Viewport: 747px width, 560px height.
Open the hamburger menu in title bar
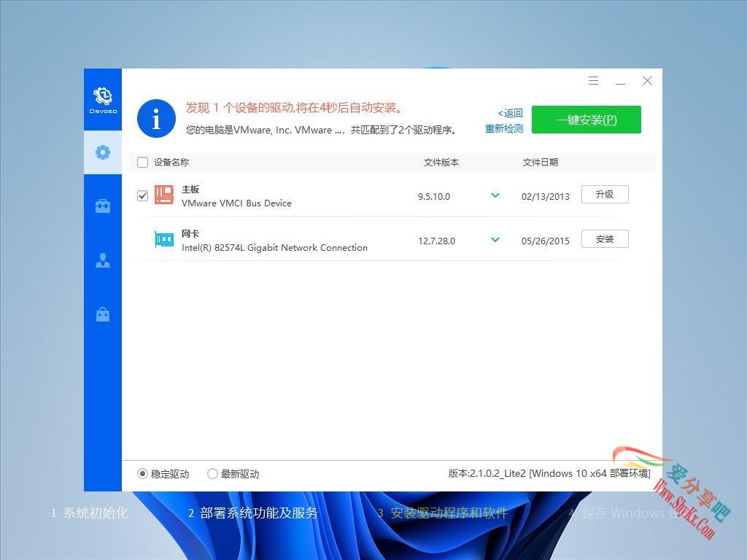(x=593, y=81)
